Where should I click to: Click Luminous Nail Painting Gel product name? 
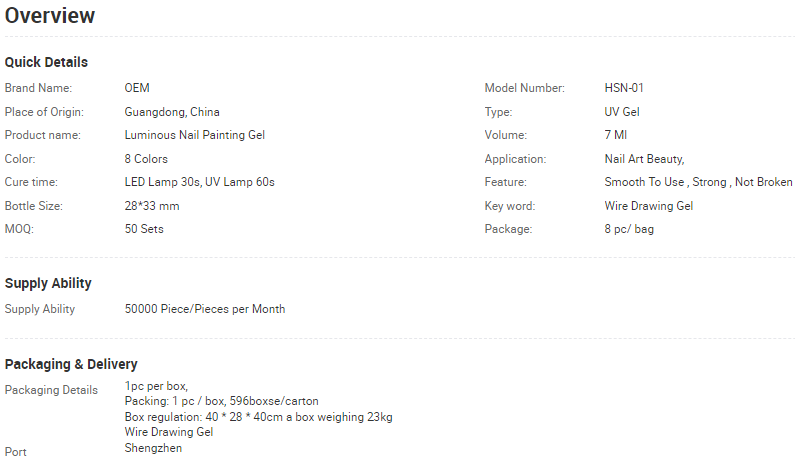(x=195, y=135)
